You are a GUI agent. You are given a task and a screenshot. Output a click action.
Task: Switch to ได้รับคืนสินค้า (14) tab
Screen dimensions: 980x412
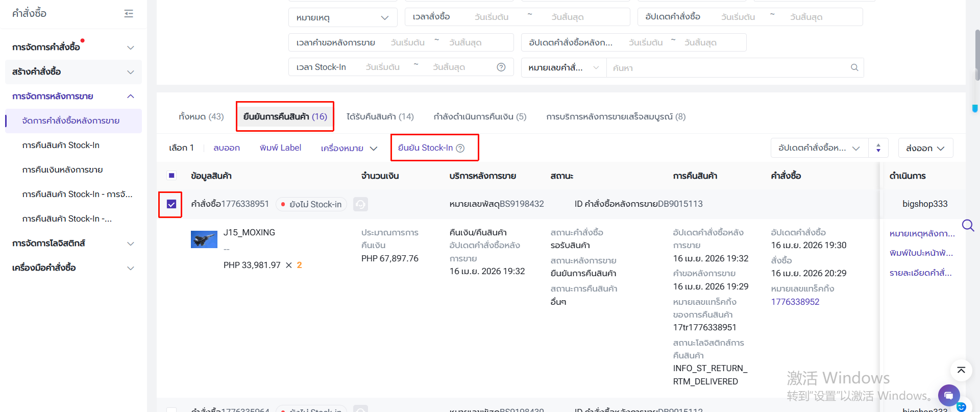tap(380, 116)
